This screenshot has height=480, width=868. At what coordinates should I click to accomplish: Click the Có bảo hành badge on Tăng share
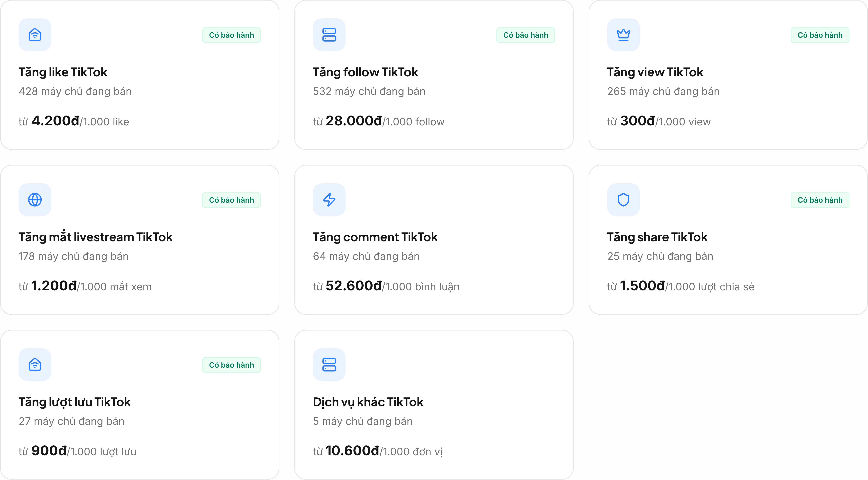pos(820,200)
